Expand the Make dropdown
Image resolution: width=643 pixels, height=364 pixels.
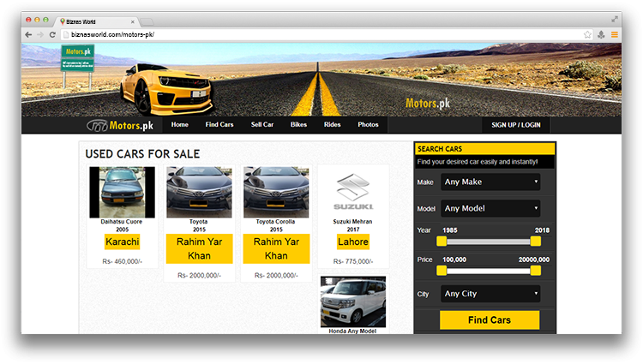[490, 182]
